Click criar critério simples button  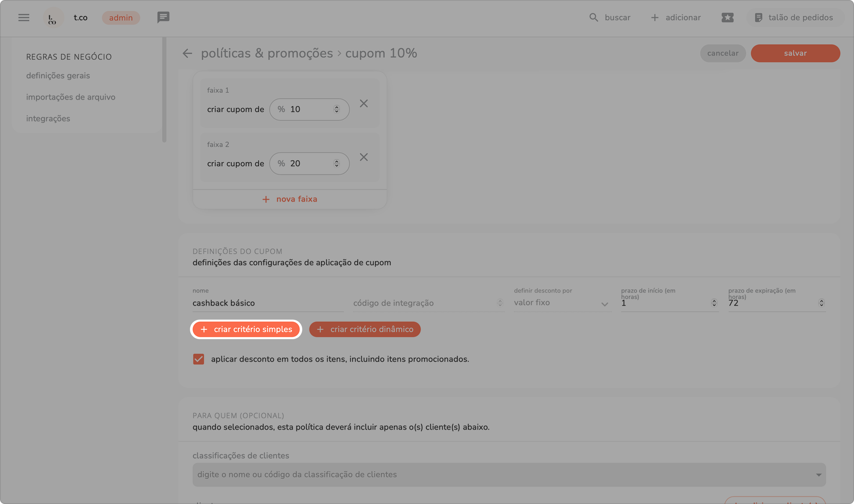pyautogui.click(x=246, y=329)
